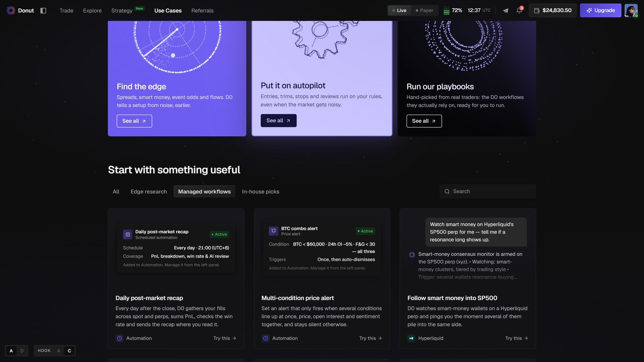Viewport: 644px width, 362px height.
Task: Select the In-house picks tab
Action: pos(261,191)
